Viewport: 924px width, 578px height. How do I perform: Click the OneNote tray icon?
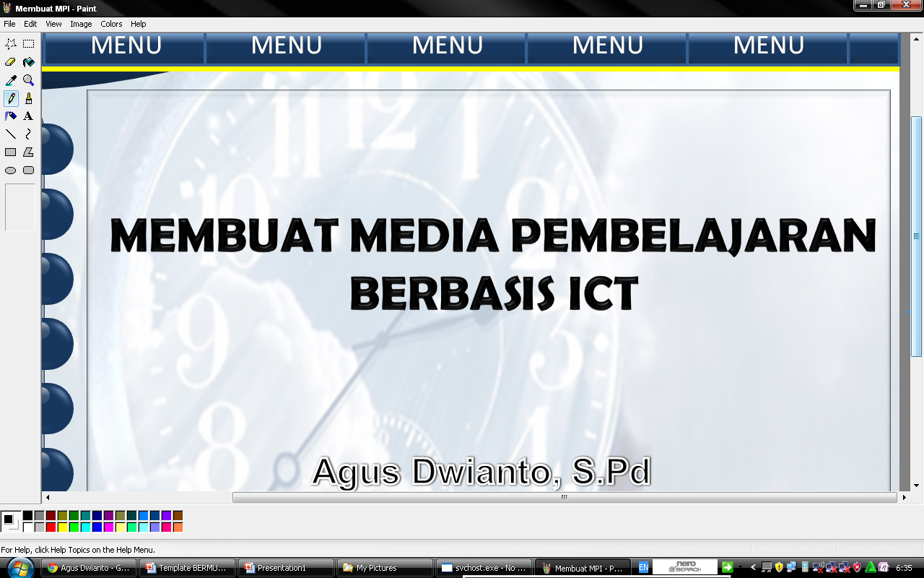click(883, 568)
